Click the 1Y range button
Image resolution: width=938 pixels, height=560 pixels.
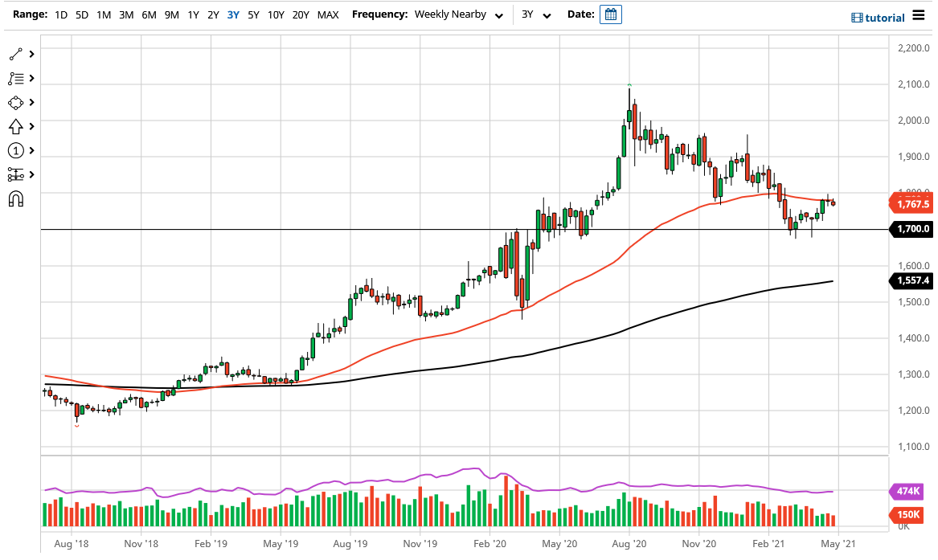[192, 14]
